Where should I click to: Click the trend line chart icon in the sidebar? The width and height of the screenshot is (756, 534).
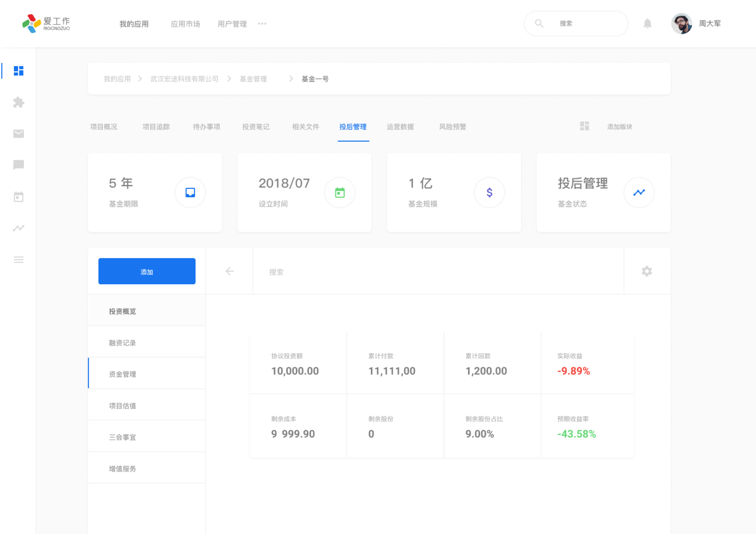click(19, 228)
